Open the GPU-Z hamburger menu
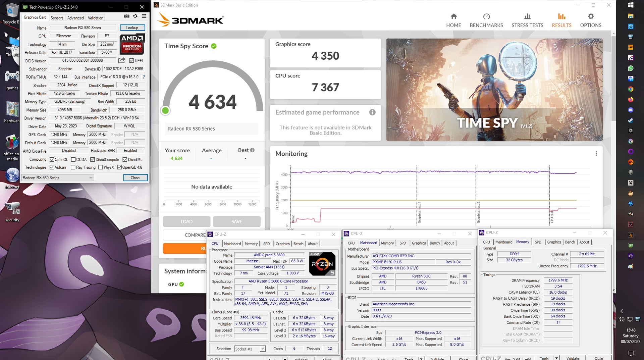644x360 pixels. [x=144, y=16]
